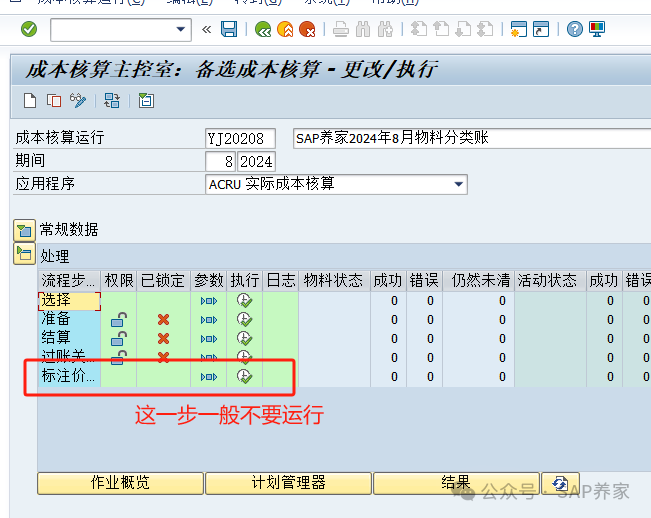Click the 权限 column header
The width and height of the screenshot is (651, 518).
(x=119, y=281)
